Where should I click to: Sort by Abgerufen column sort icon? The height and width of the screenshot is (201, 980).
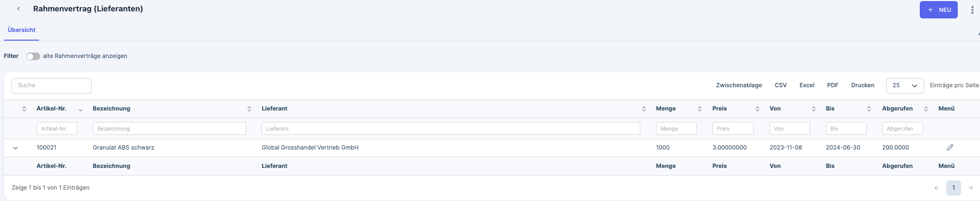pyautogui.click(x=926, y=109)
